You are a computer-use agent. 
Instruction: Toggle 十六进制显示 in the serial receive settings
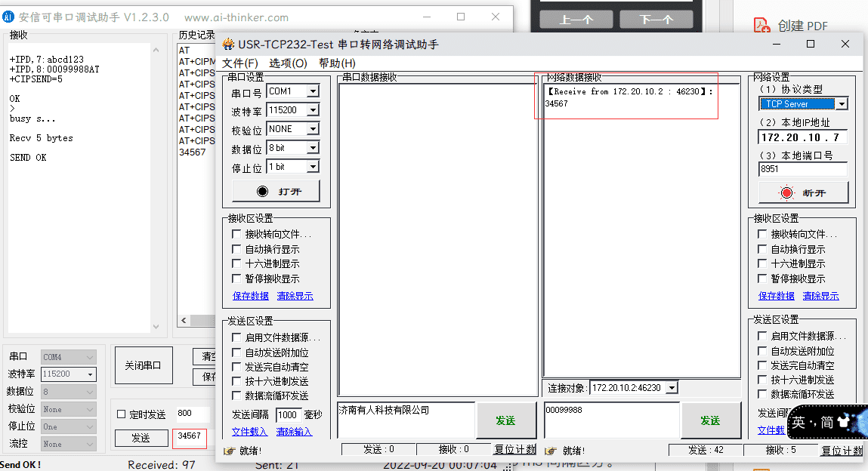[x=237, y=263]
